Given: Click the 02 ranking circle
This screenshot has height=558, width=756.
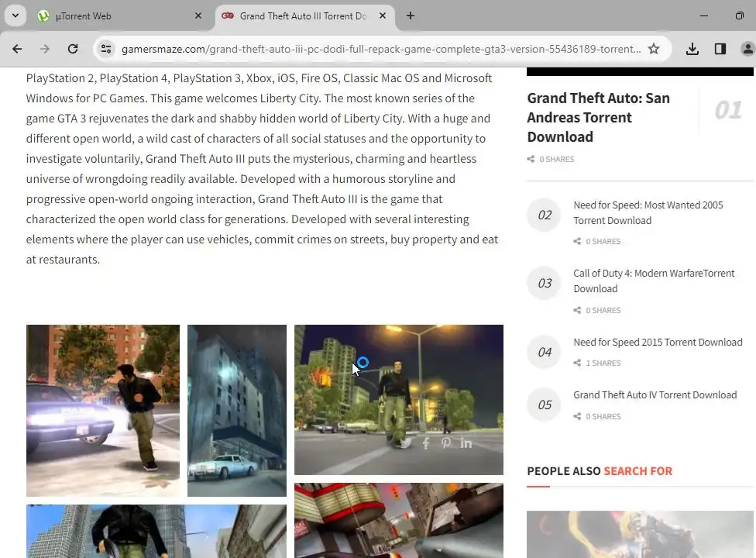Looking at the screenshot, I should pos(545,215).
